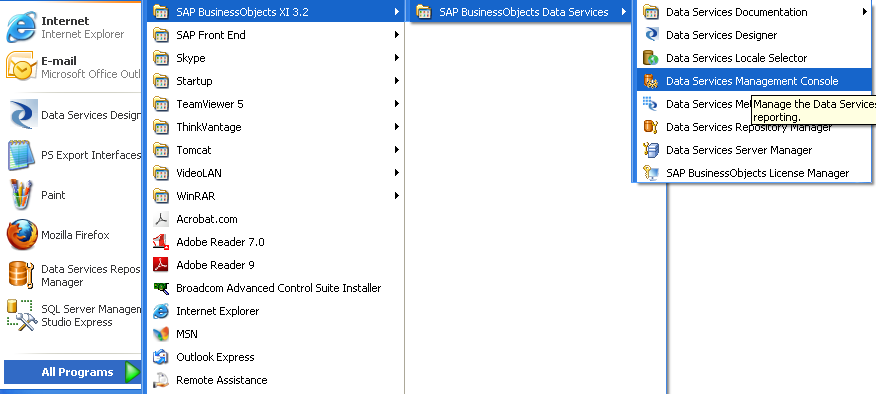Click the SAP BusinessObjects License Manager icon
876x394 pixels.
coord(651,173)
